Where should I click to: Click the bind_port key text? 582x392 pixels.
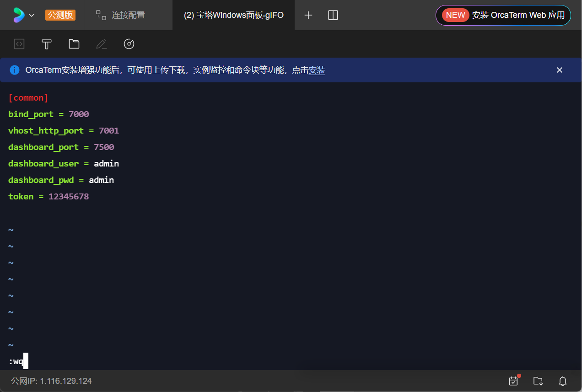click(31, 114)
